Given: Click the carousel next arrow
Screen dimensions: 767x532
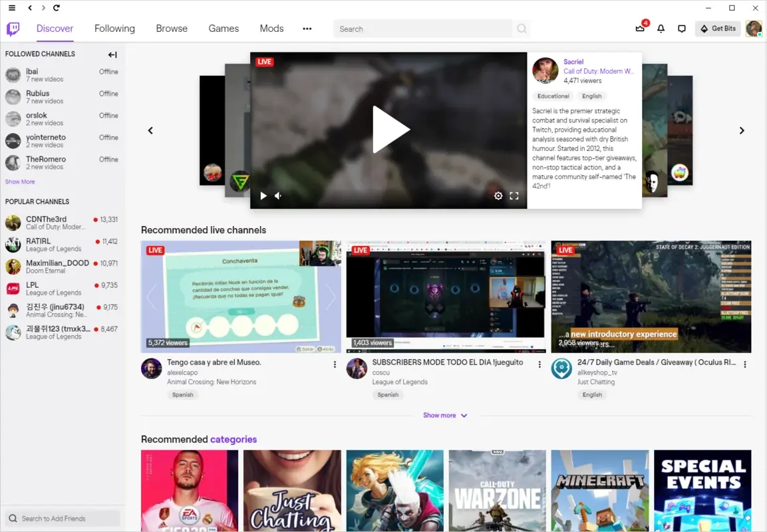Looking at the screenshot, I should (742, 130).
